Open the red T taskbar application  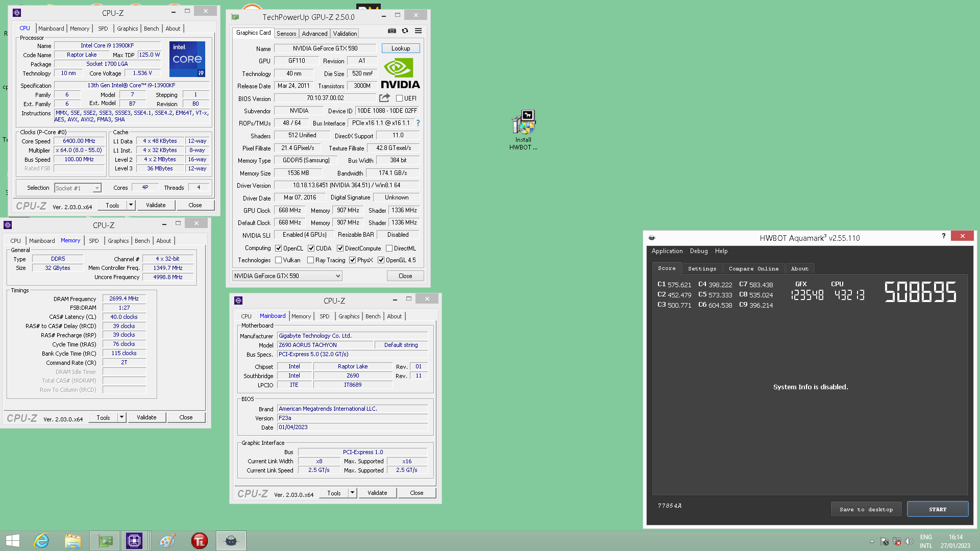(x=199, y=541)
